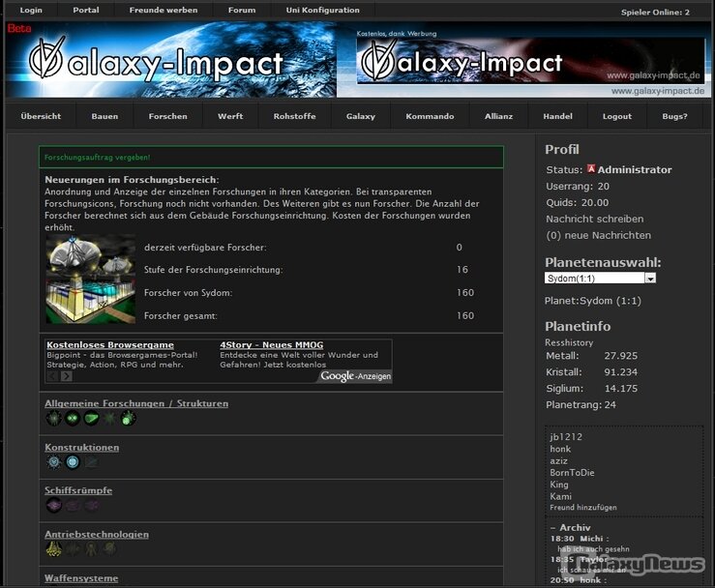Click the faded green star research icon

point(109,418)
